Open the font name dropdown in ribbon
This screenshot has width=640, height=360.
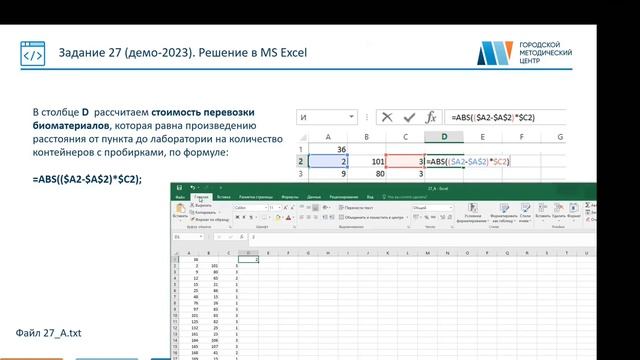click(x=266, y=208)
